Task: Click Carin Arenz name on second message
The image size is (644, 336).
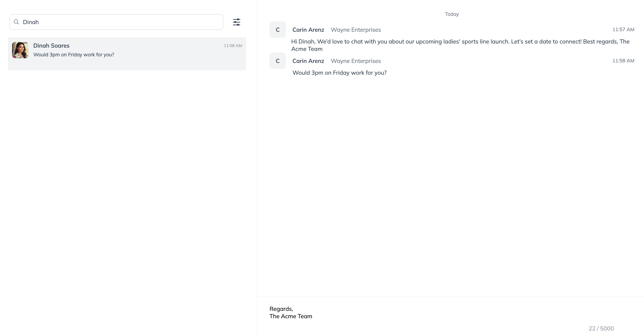Action: point(308,61)
